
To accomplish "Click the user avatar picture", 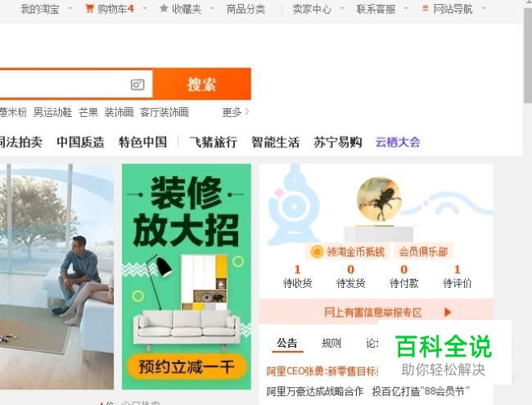I will [379, 199].
